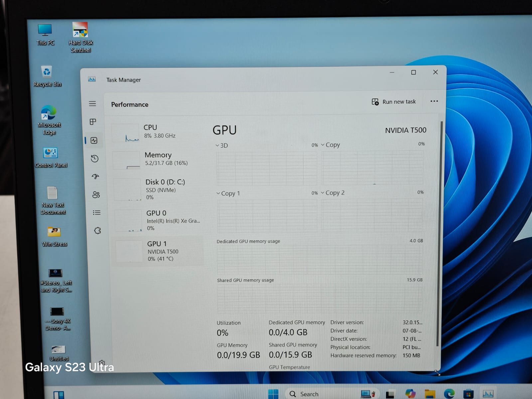Select the Recycle Bin desktop icon
The image size is (532, 399).
pos(47,76)
